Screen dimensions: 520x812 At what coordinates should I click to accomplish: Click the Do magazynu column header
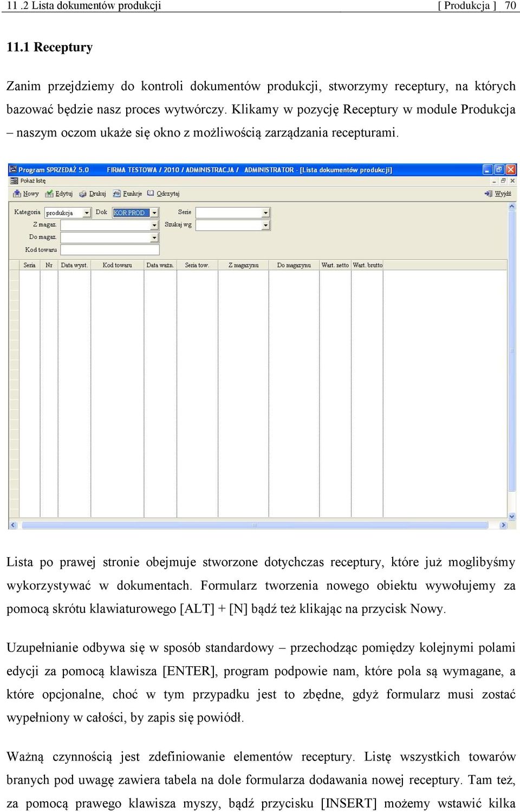pyautogui.click(x=294, y=265)
